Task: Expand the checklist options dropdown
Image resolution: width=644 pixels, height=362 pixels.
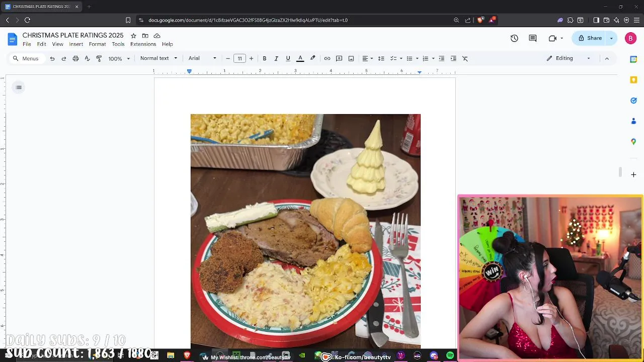Action: (x=400, y=58)
